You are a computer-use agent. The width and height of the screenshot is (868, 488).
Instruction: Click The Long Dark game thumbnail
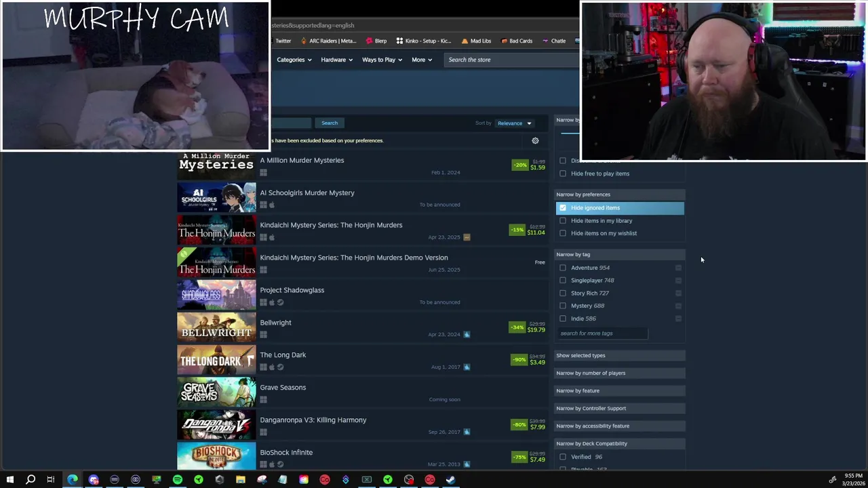(x=216, y=361)
